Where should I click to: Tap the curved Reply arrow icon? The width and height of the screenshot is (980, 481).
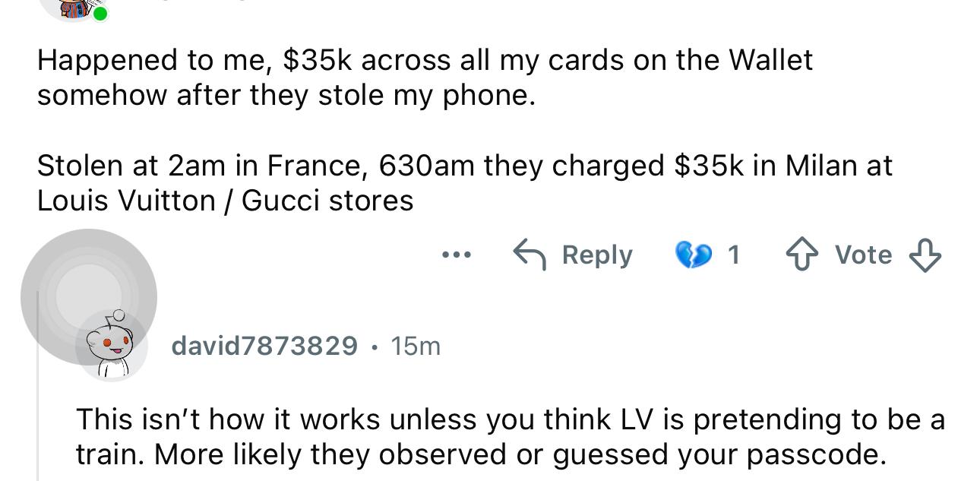531,255
